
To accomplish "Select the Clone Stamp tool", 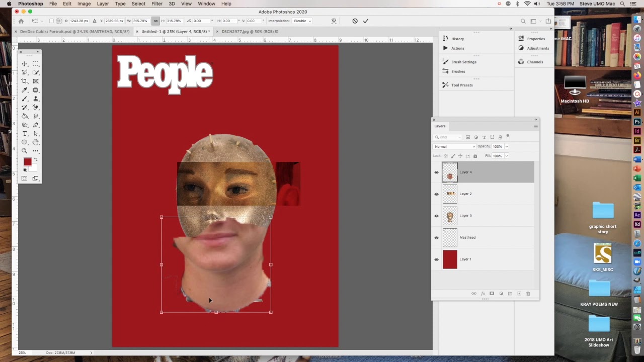I will click(35, 99).
